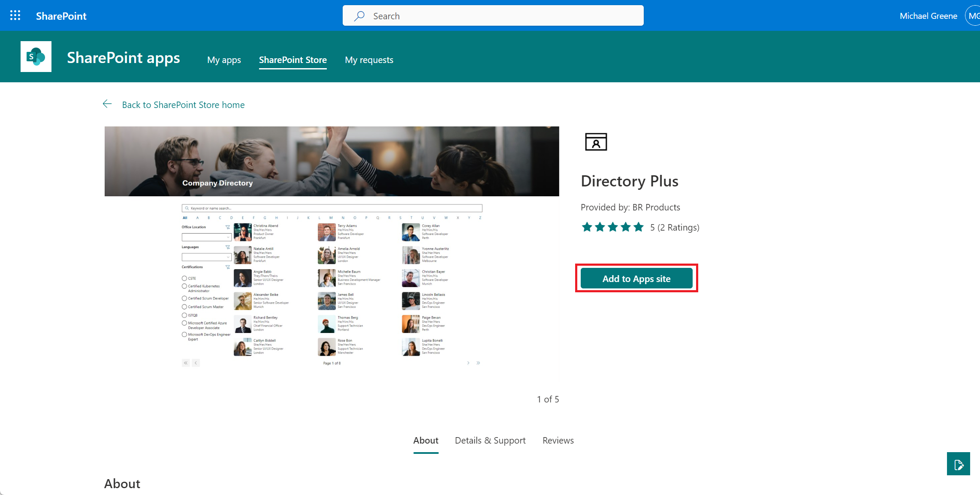
Task: Open the My apps tab
Action: coord(224,60)
